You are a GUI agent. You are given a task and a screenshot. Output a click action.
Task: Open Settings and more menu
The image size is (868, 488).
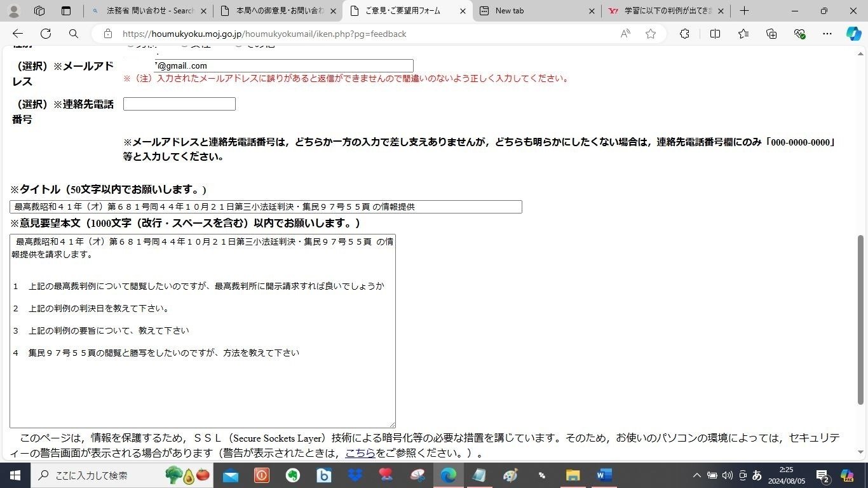tap(827, 34)
